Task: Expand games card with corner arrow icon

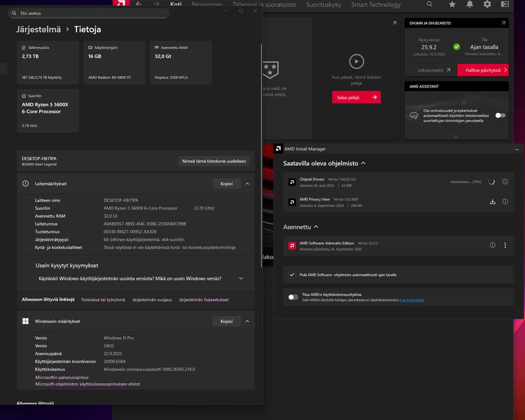Action: coord(394,23)
